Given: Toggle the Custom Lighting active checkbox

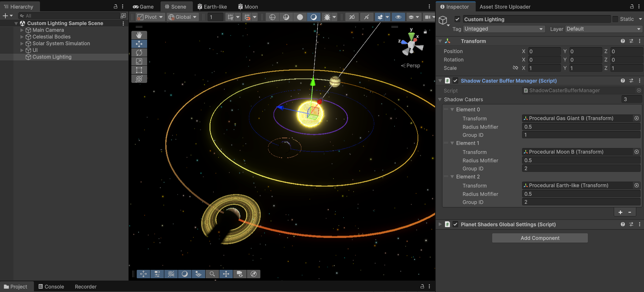Looking at the screenshot, I should (x=457, y=19).
